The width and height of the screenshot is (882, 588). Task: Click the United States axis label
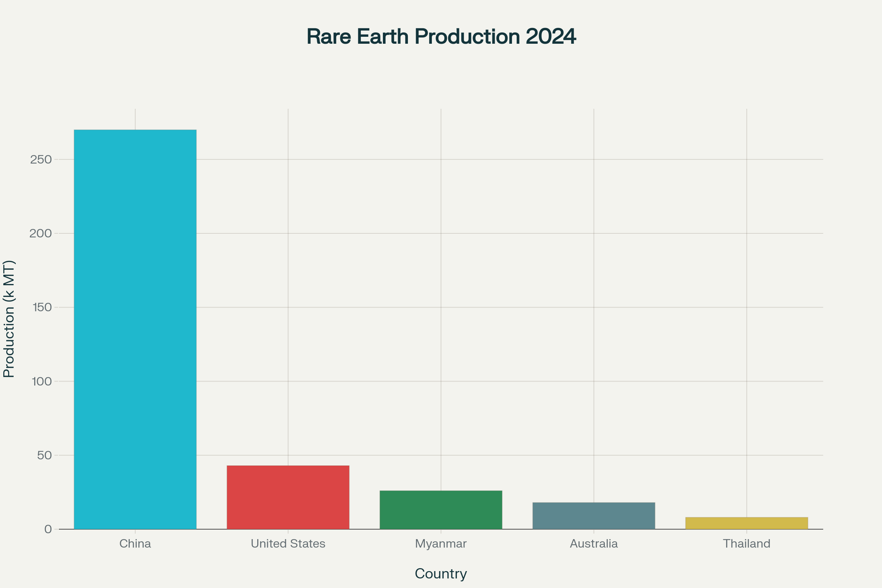pos(287,544)
